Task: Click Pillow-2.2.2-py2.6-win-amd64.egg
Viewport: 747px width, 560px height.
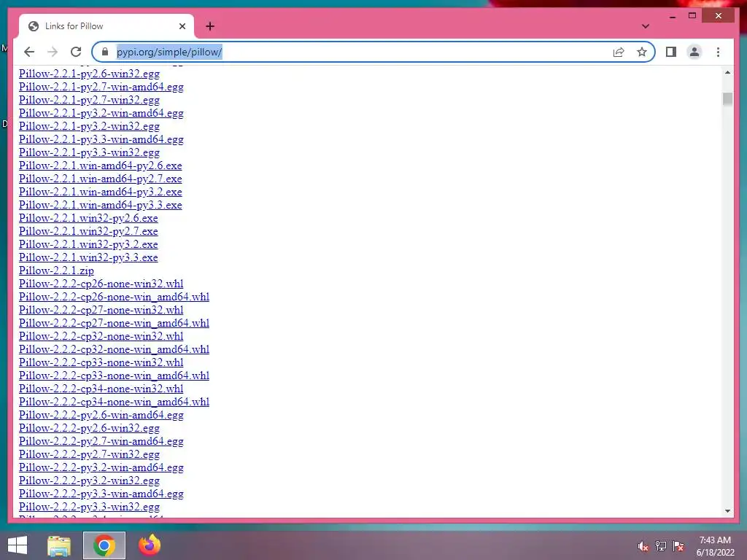Action: (x=101, y=415)
